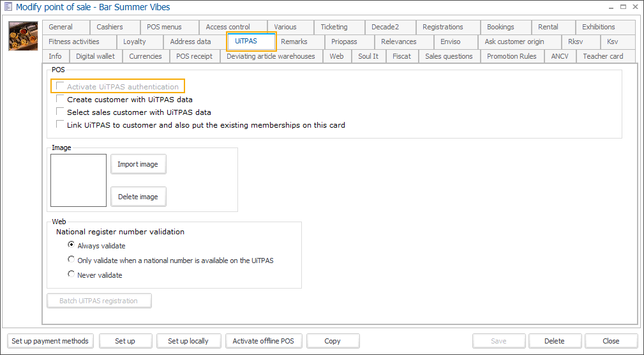Viewport: 644px width, 355px height.
Task: Enable Create customer with UiTPAS data
Action: [x=60, y=100]
